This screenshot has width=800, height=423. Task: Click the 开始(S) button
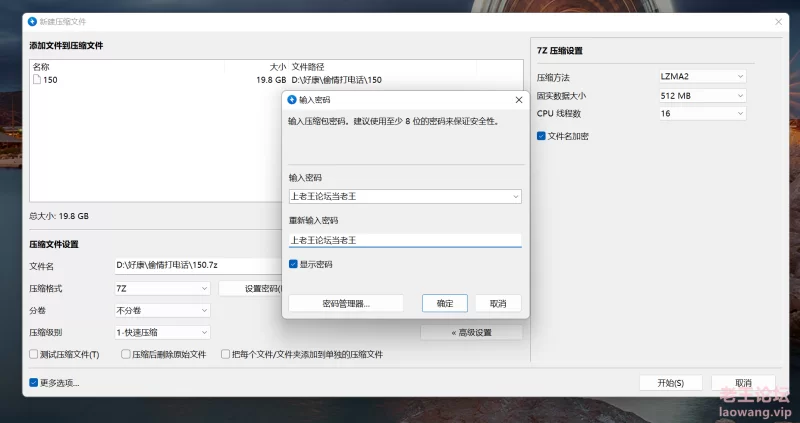[x=670, y=383]
